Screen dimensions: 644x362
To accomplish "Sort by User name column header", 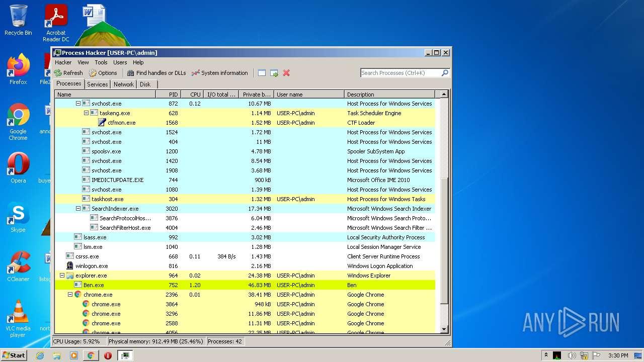I will click(x=309, y=95).
